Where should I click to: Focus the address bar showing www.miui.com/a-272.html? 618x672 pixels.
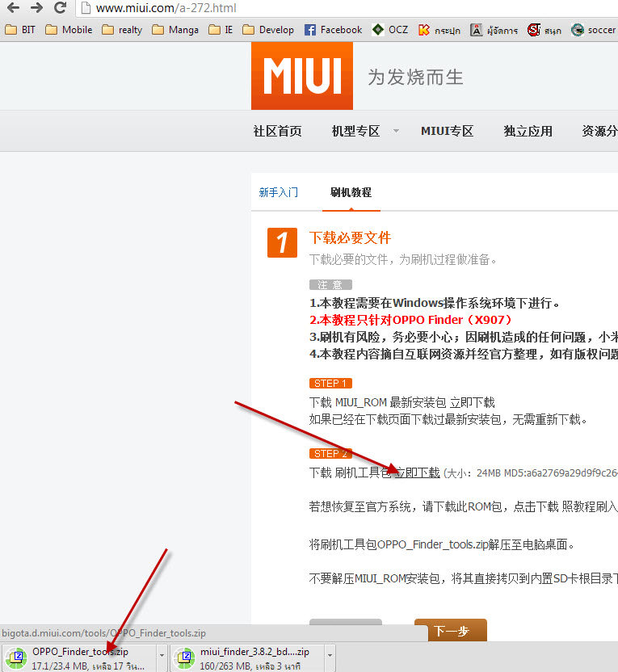coord(347,8)
